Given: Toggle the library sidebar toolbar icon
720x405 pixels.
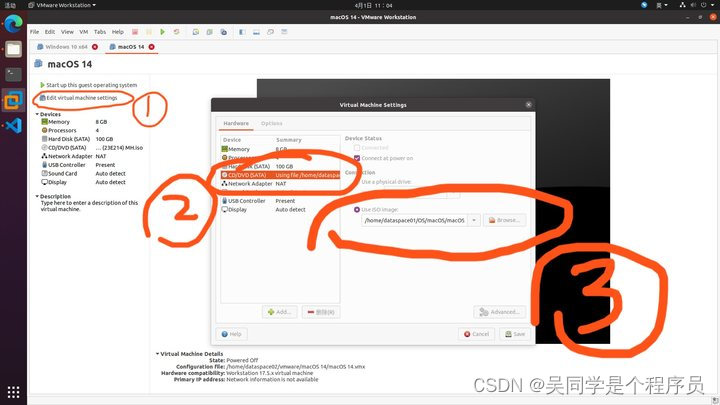Looking at the screenshot, I should click(x=242, y=32).
